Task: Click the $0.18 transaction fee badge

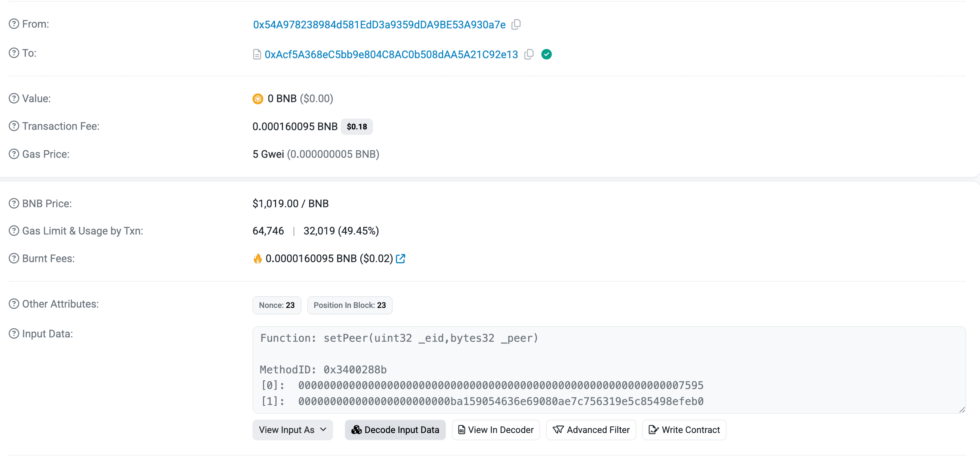Action: click(356, 127)
